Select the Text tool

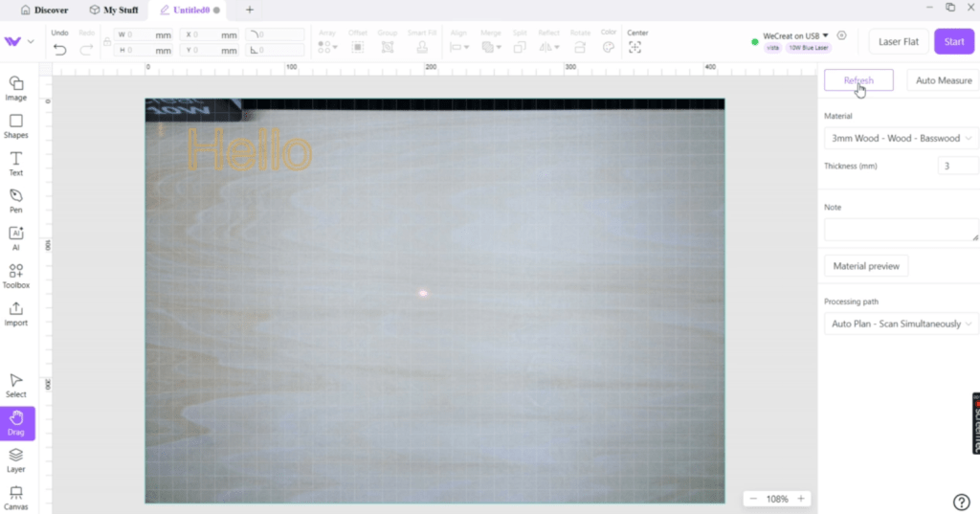(16, 163)
